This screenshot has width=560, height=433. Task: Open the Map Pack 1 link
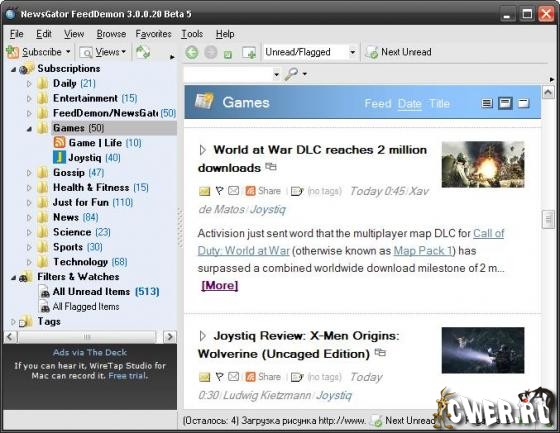423,251
